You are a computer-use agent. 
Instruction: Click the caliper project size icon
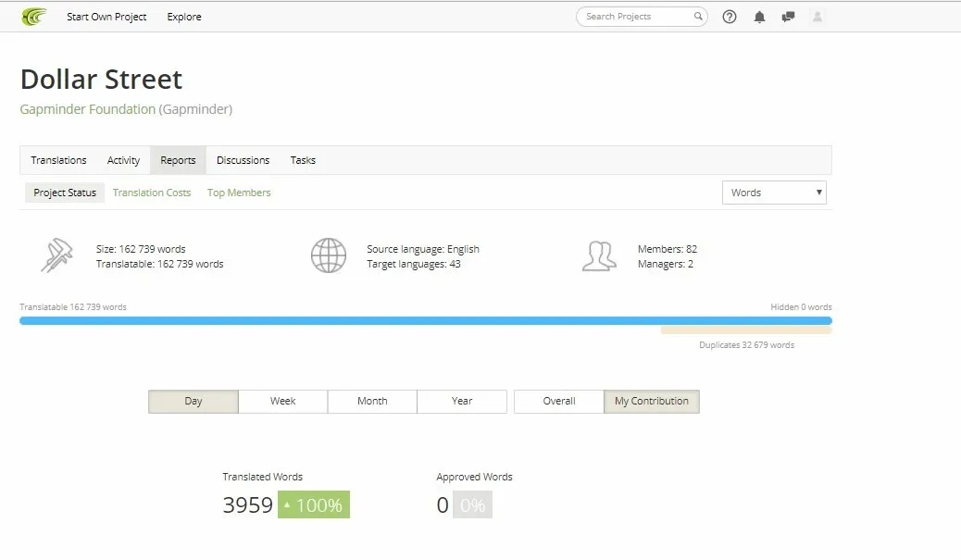click(56, 255)
